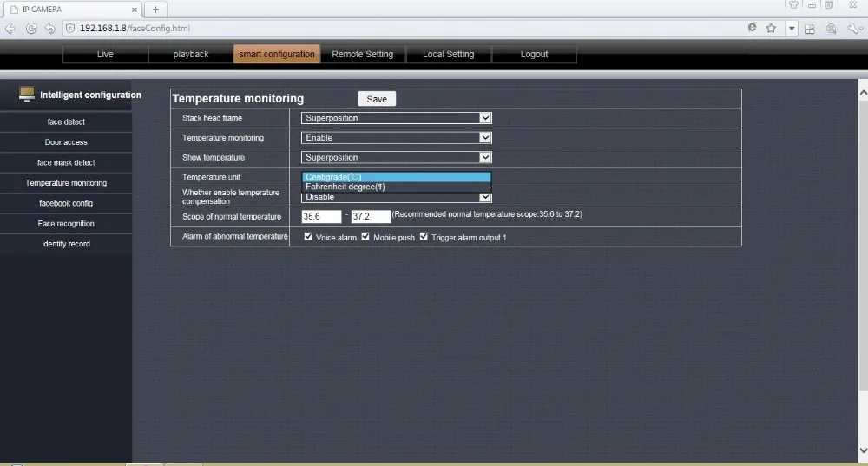This screenshot has height=466, width=868.
Task: Click the skin/shirt icon in title bar
Action: (x=793, y=5)
